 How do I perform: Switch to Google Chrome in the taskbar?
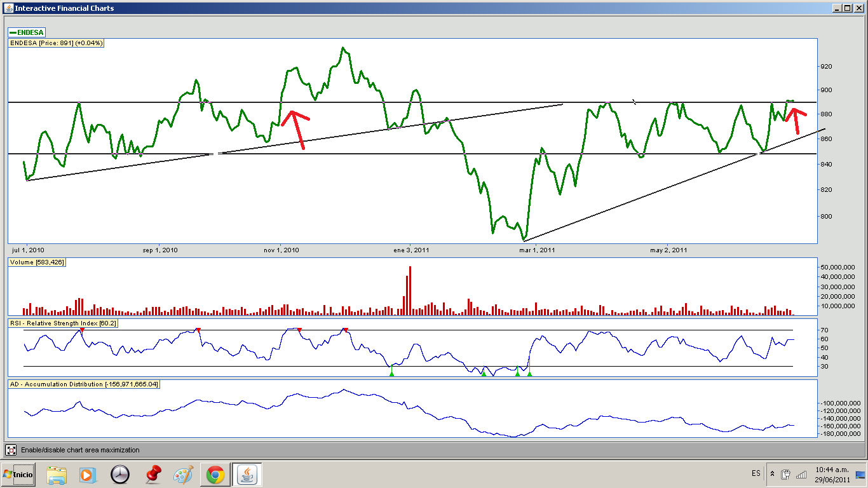[215, 475]
